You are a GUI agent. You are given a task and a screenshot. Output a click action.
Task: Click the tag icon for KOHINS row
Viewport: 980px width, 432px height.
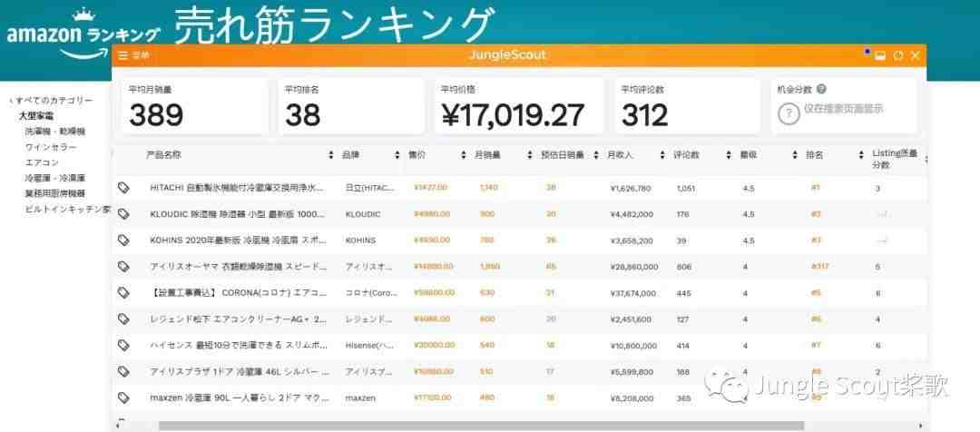tap(123, 241)
